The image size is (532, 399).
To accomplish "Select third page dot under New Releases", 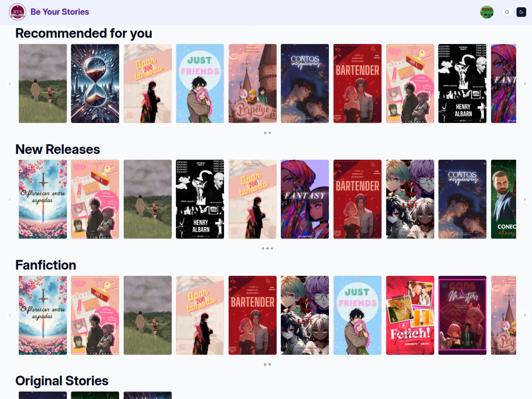I will [272, 248].
